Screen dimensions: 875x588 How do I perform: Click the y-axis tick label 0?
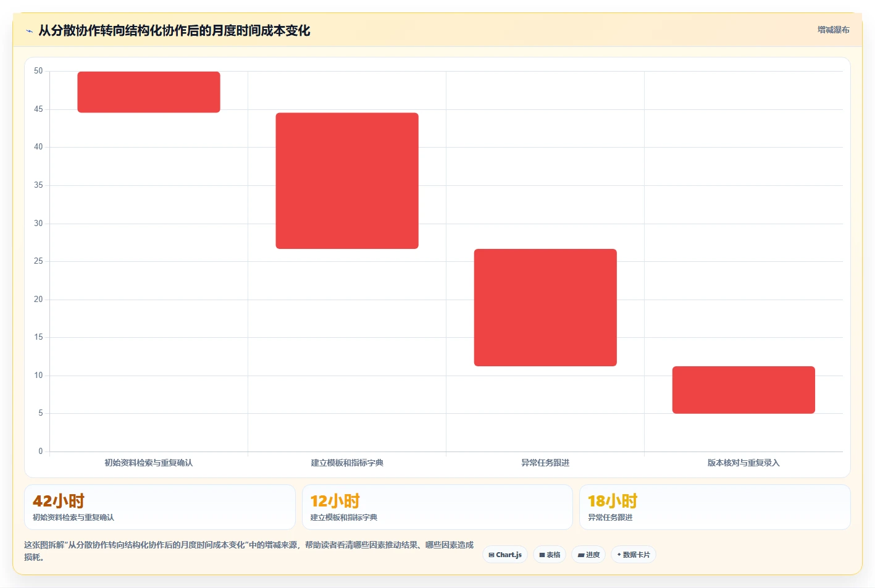41,451
